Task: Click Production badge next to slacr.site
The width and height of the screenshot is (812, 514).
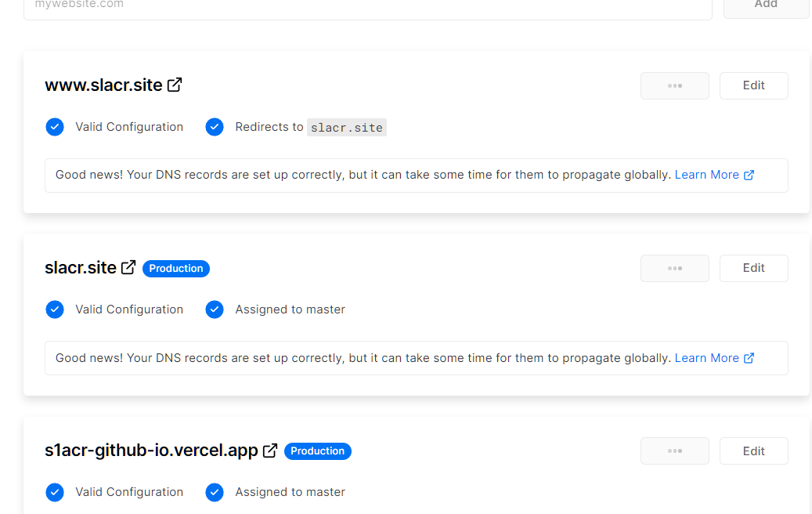Action: pyautogui.click(x=176, y=268)
